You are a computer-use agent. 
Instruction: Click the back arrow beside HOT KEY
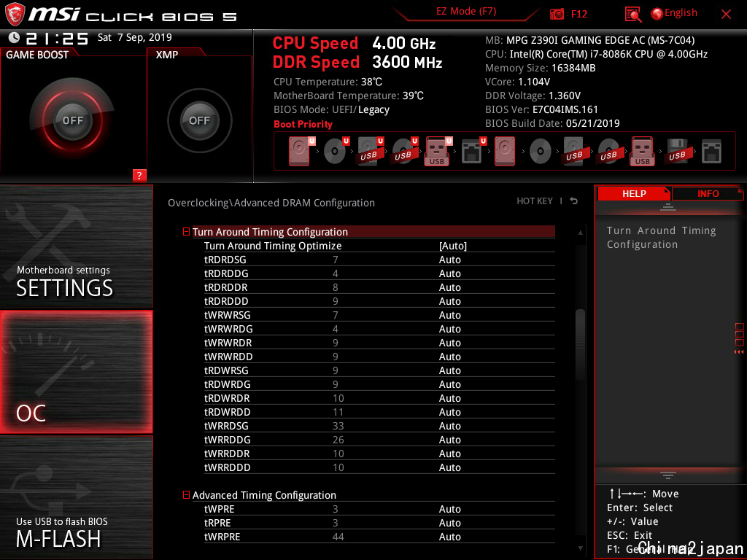tap(573, 201)
